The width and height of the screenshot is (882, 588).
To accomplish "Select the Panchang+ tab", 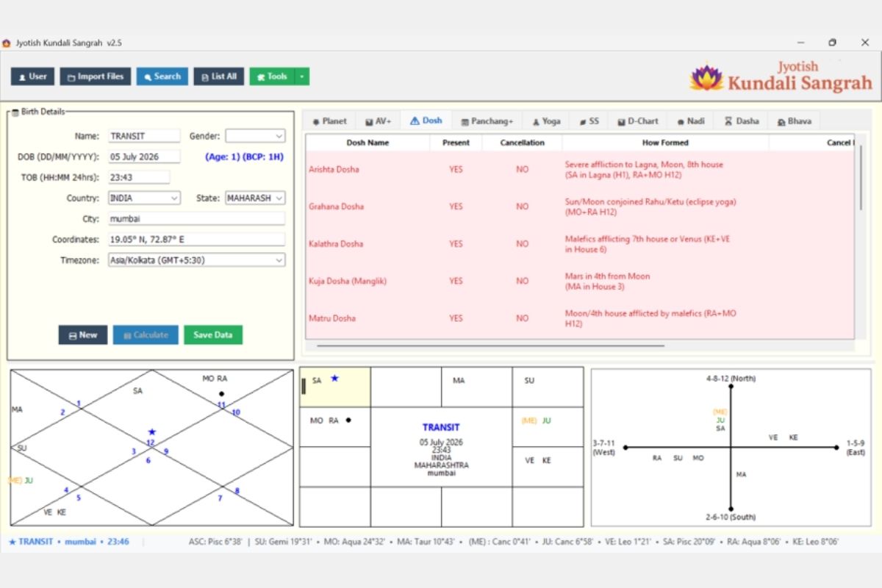I will coord(487,121).
